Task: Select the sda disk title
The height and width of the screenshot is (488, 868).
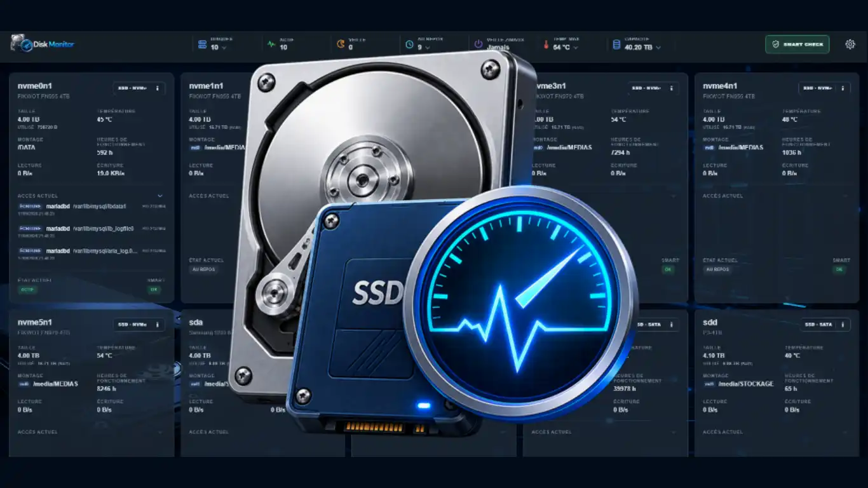Action: 196,322
